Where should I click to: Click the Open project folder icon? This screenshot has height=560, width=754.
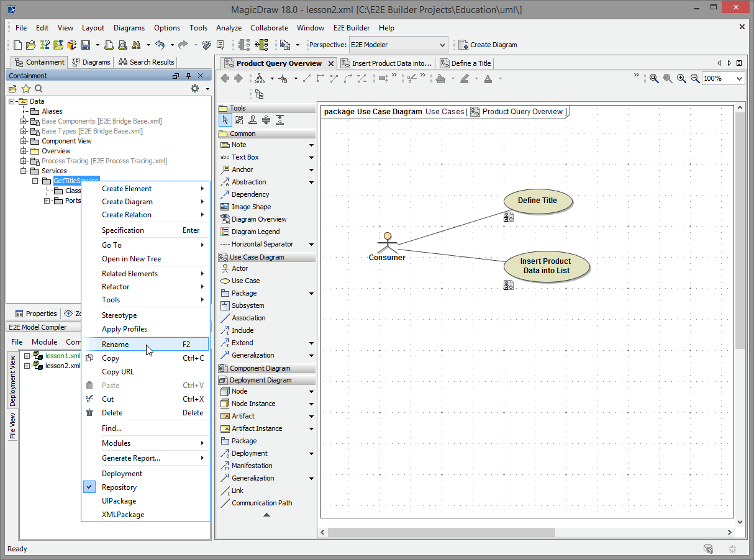(31, 45)
